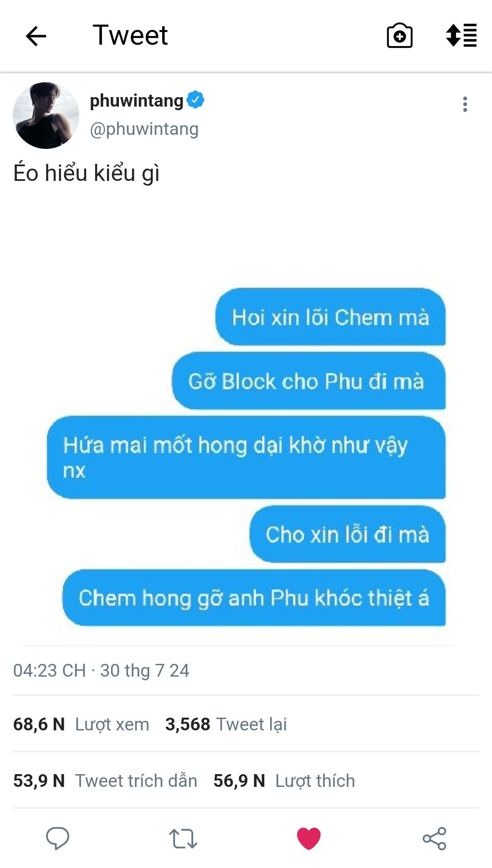Tap the reply speech bubble icon
This screenshot has width=492, height=868.
pos(57,838)
